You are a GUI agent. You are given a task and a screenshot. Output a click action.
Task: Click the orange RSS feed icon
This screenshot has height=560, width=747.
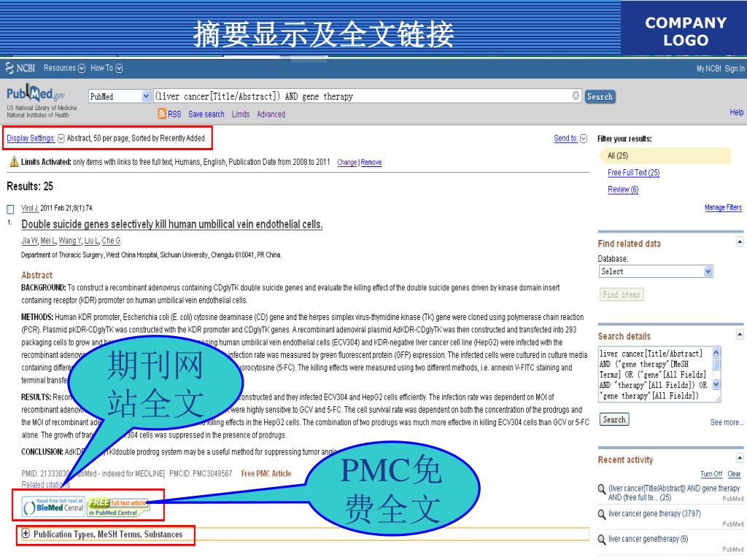pos(162,114)
